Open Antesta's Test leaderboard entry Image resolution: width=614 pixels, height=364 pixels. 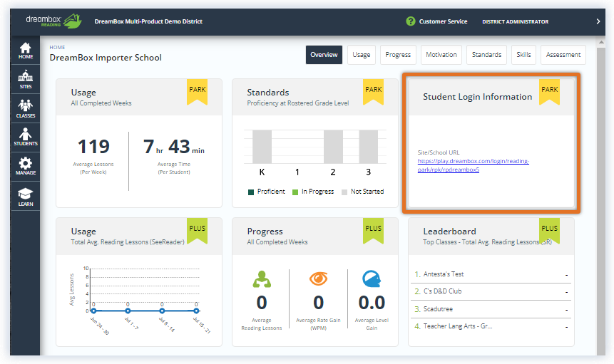pos(491,274)
